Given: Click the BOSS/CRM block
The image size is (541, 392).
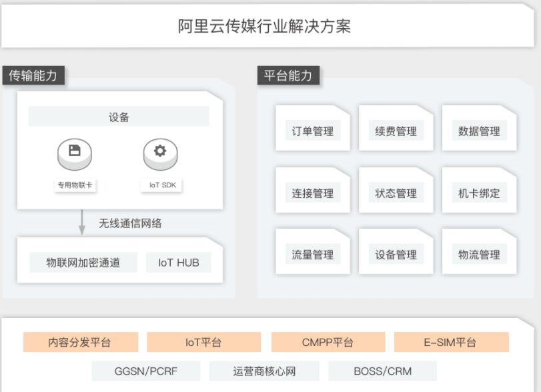Looking at the screenshot, I should pyautogui.click(x=383, y=371).
